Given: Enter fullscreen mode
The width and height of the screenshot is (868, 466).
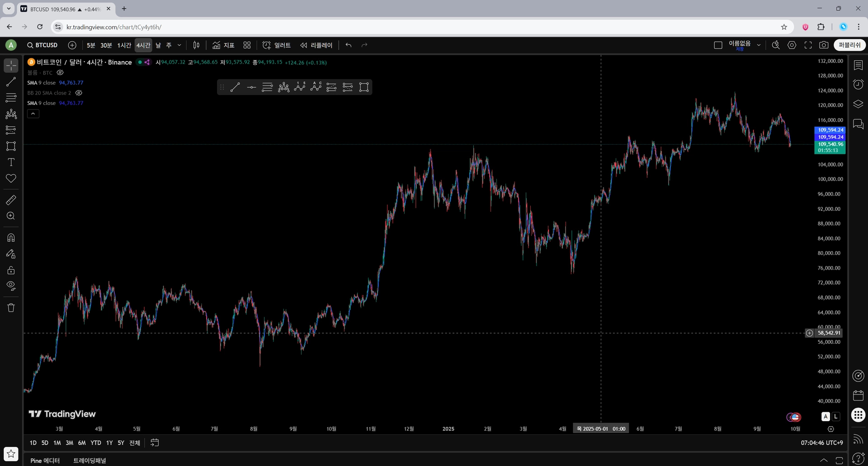Looking at the screenshot, I should (x=808, y=45).
